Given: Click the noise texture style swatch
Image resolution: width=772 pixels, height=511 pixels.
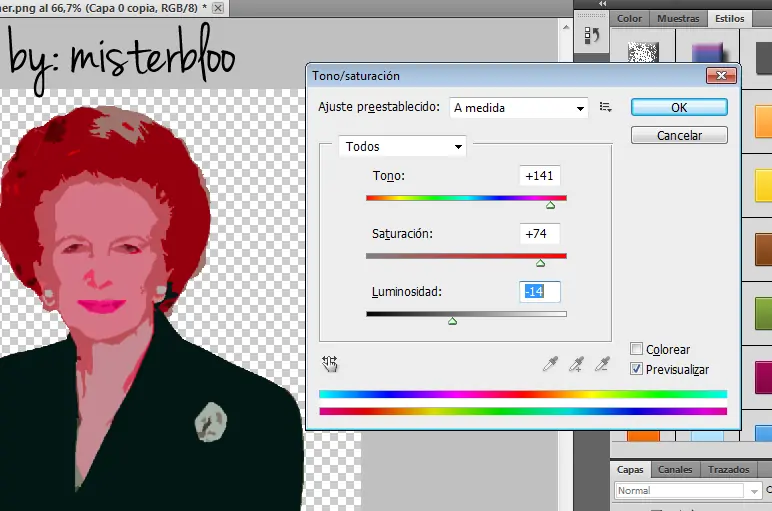Looking at the screenshot, I should click(x=643, y=52).
